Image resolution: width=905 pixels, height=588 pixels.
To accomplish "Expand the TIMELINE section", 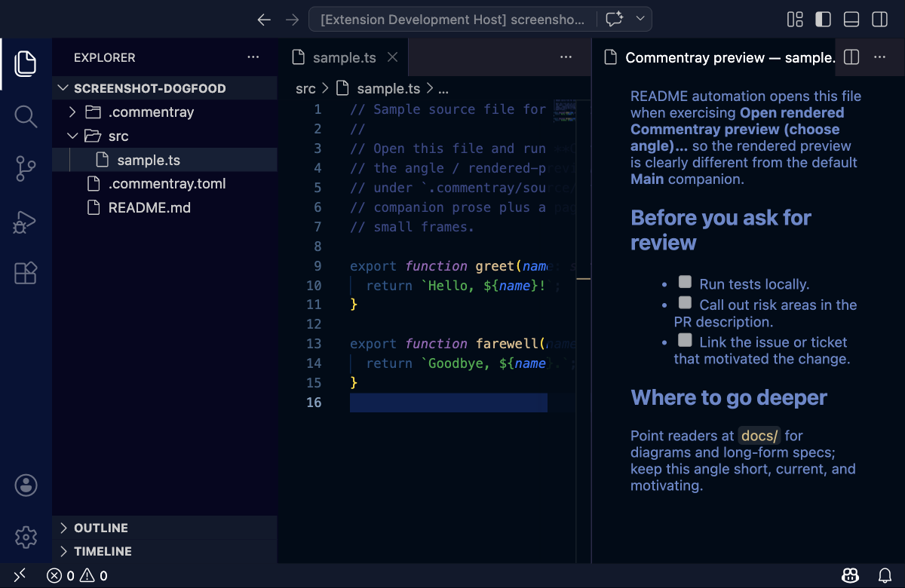I will tap(164, 551).
